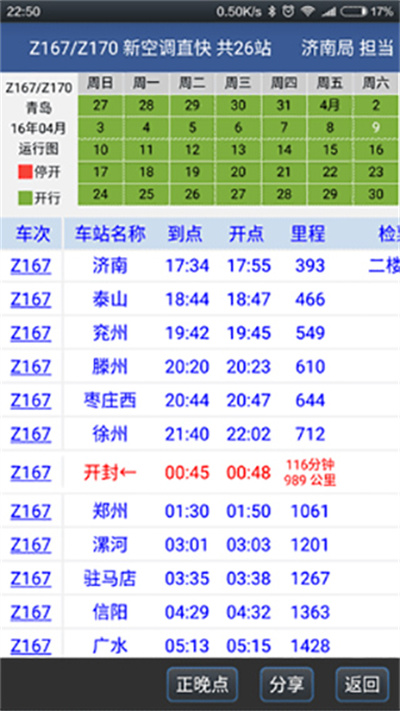Click 信阳 mileage 1363
This screenshot has height=711, width=400.
[310, 612]
